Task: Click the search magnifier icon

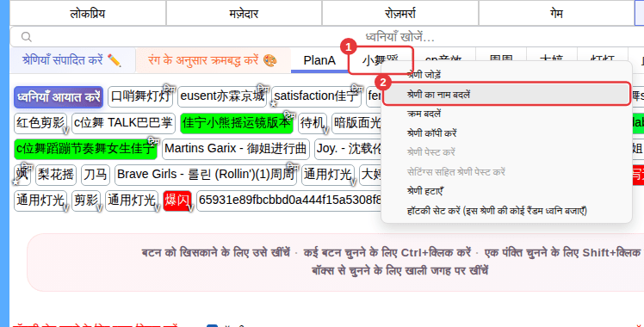Action: pyautogui.click(x=27, y=37)
